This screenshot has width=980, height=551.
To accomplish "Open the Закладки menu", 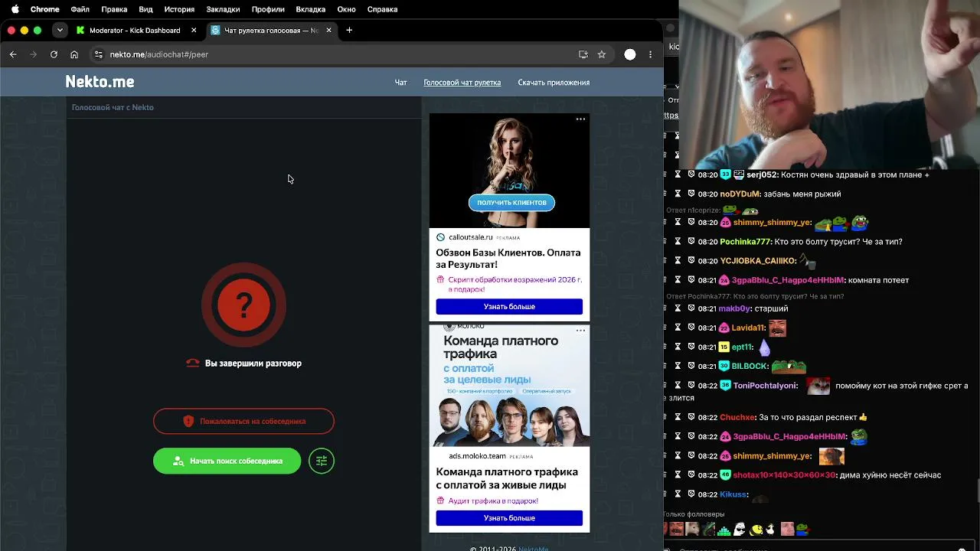I will click(x=223, y=9).
